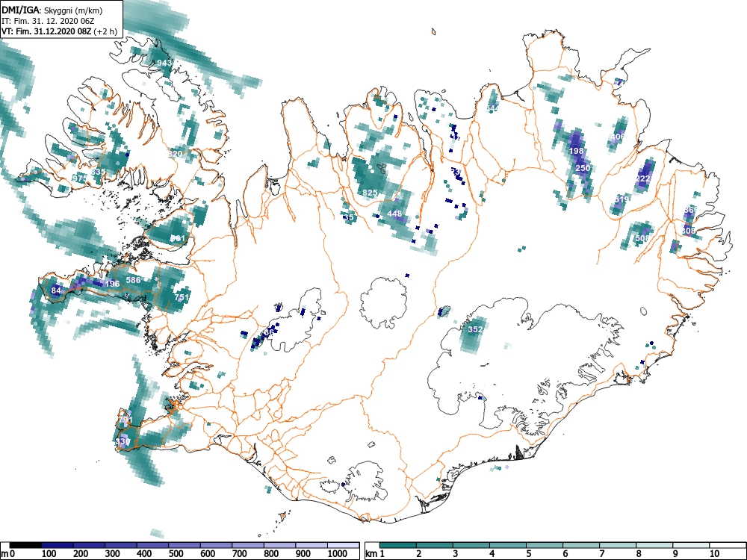Click the 751 map label
The image size is (747, 560).
pyautogui.click(x=182, y=297)
